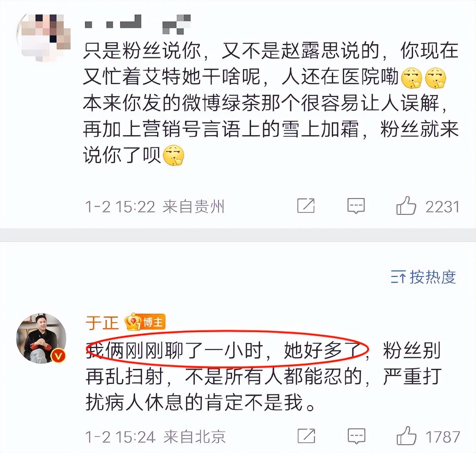
Task: Share the first comment via repost icon
Action: click(306, 205)
